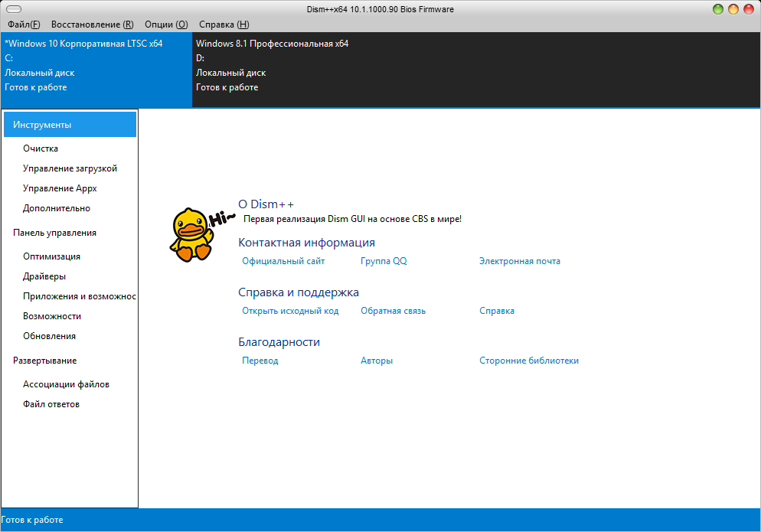Click the green window button

click(x=718, y=9)
